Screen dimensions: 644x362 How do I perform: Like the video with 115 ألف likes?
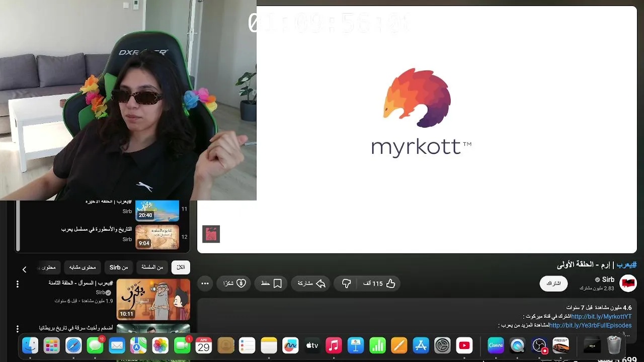point(379,284)
